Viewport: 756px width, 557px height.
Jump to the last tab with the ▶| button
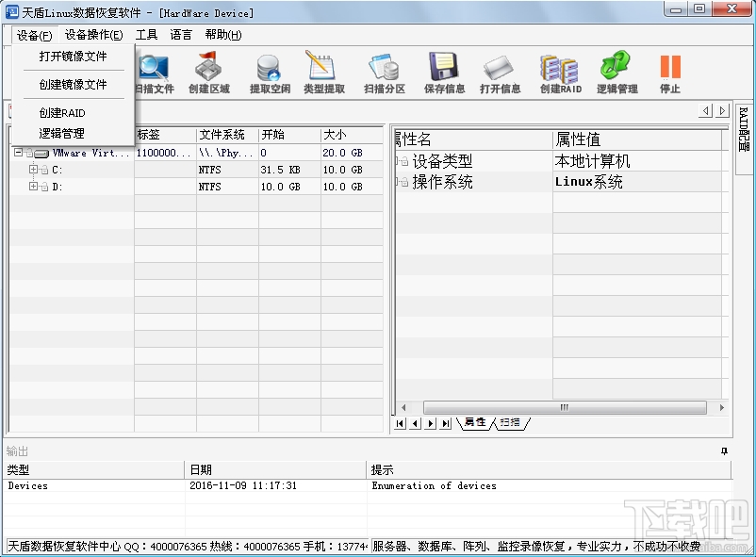point(446,423)
